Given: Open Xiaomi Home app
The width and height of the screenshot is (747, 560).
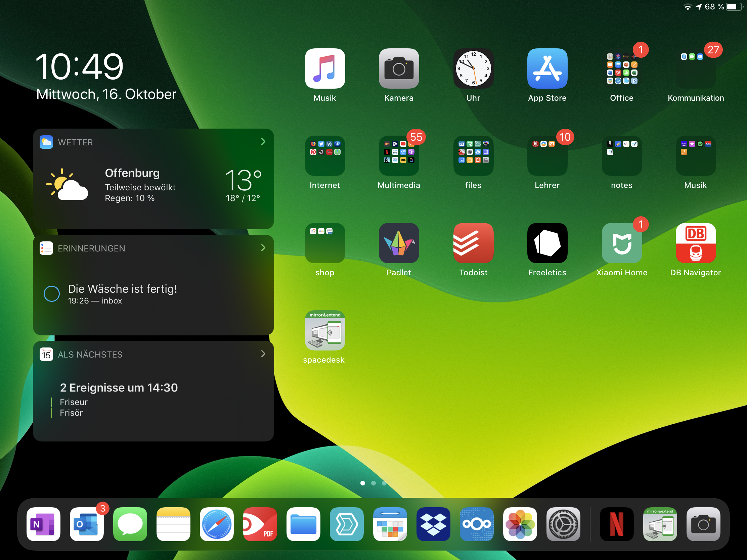Looking at the screenshot, I should tap(621, 243).
